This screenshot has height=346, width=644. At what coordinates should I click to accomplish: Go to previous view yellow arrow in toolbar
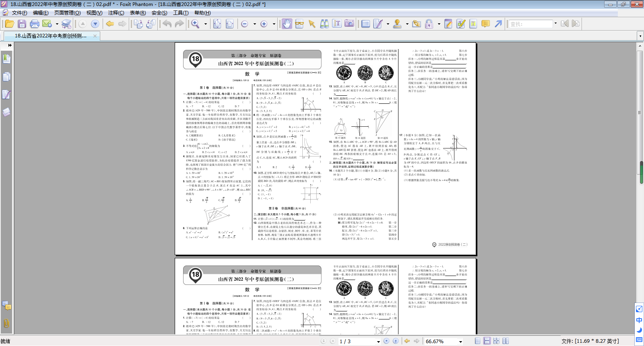[x=110, y=24]
